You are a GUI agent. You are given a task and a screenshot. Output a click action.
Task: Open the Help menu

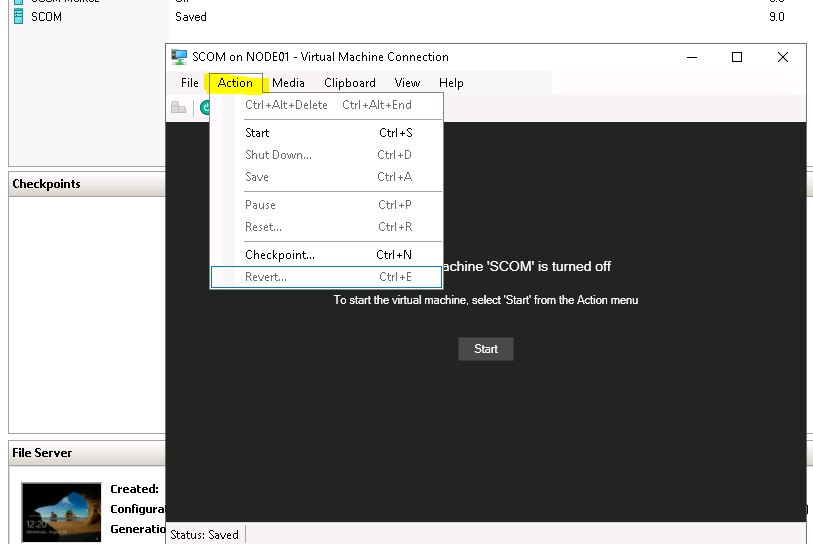(x=451, y=83)
